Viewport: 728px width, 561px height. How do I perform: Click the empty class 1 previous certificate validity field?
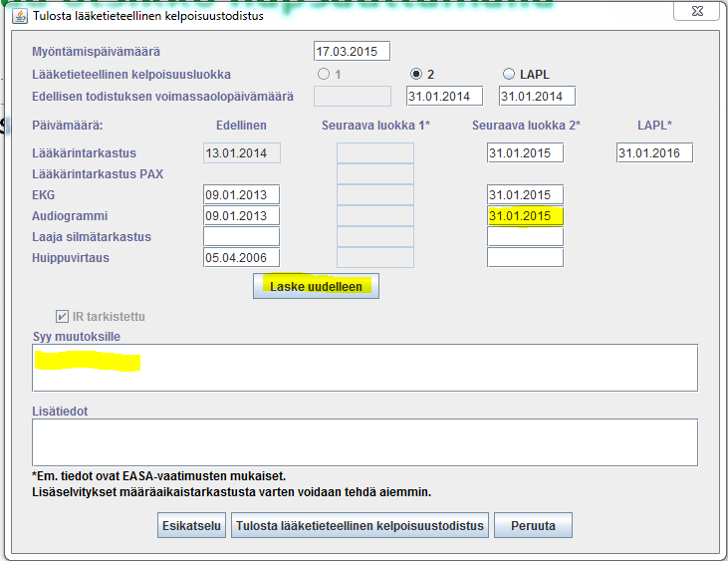coord(353,96)
